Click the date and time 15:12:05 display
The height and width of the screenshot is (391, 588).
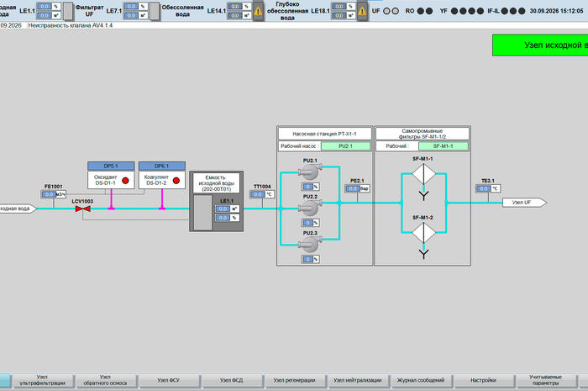tap(556, 11)
